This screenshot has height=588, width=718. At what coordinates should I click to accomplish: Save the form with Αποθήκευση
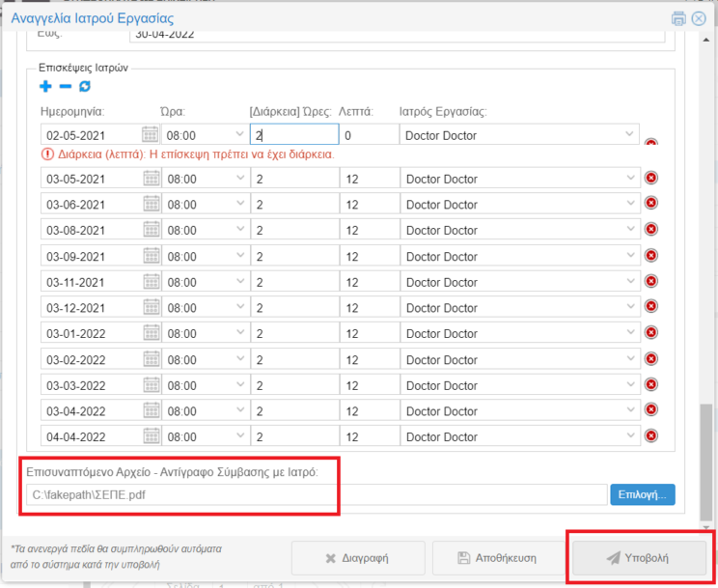click(498, 558)
